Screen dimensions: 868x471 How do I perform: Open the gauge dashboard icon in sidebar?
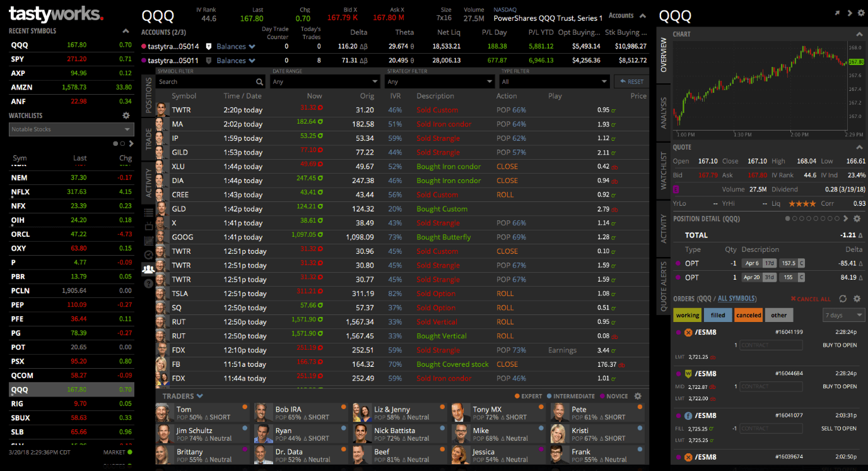click(x=148, y=254)
